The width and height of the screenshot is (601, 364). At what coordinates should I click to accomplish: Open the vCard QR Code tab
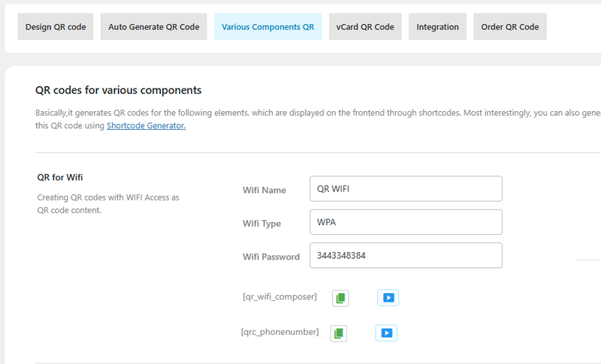pos(365,26)
